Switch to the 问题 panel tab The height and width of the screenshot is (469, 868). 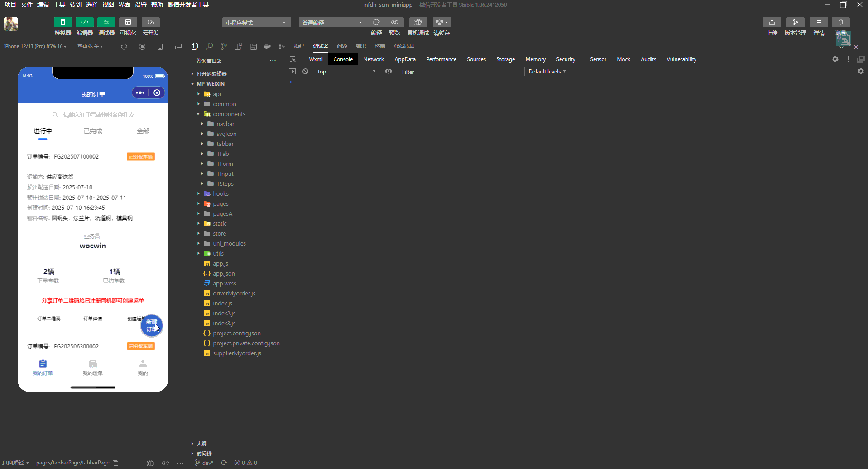pos(342,46)
